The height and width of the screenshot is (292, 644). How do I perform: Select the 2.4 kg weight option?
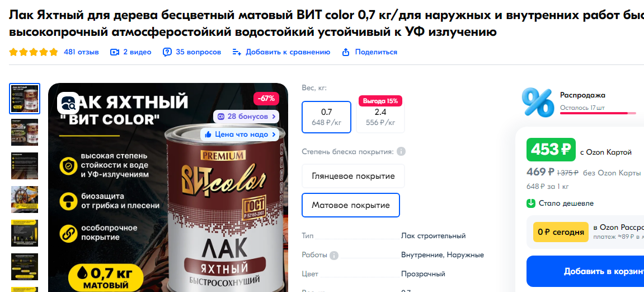(x=380, y=117)
